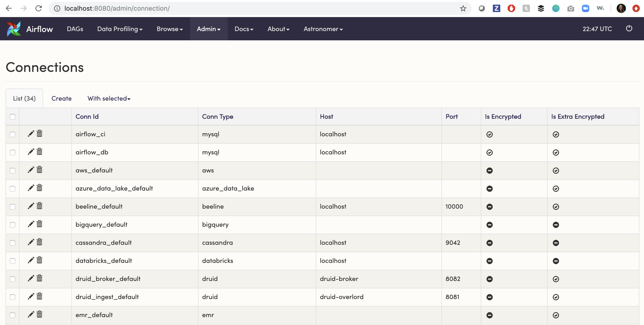Click the edit pencil for airflow_ci
The image size is (644, 325).
pos(31,134)
